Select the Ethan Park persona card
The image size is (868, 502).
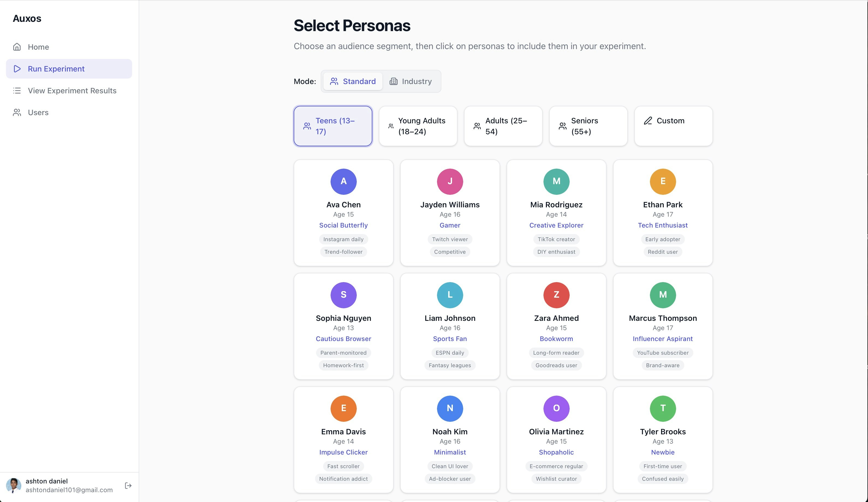[662, 213]
